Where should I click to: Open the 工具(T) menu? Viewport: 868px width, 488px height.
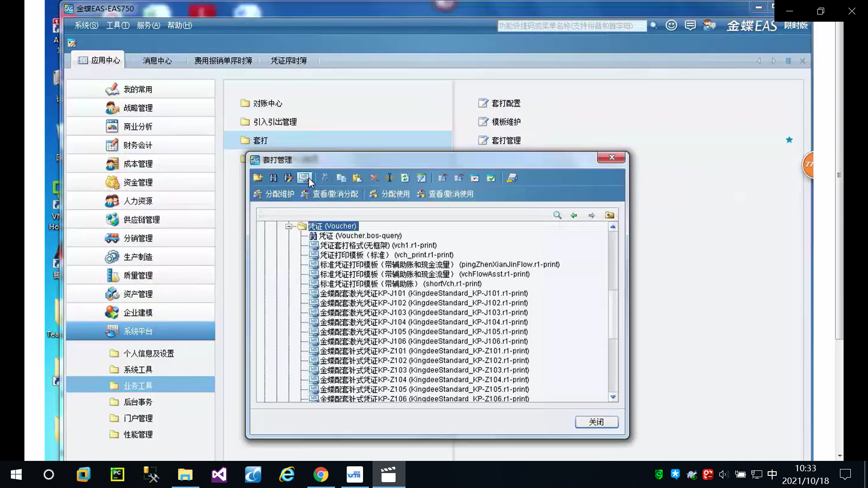[118, 25]
